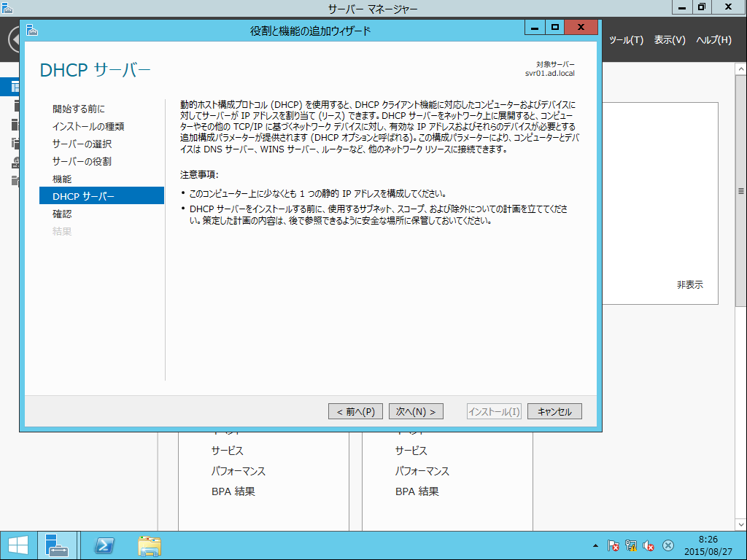747x560 pixels.
Task: Click Server Manager back navigation arrow
Action: (15, 39)
